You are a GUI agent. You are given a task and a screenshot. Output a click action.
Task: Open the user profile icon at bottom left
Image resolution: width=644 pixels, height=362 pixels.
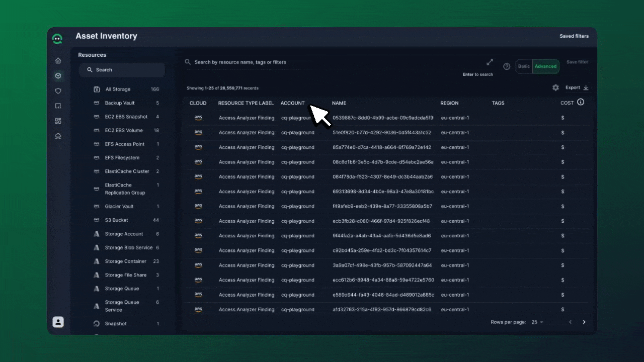click(58, 322)
